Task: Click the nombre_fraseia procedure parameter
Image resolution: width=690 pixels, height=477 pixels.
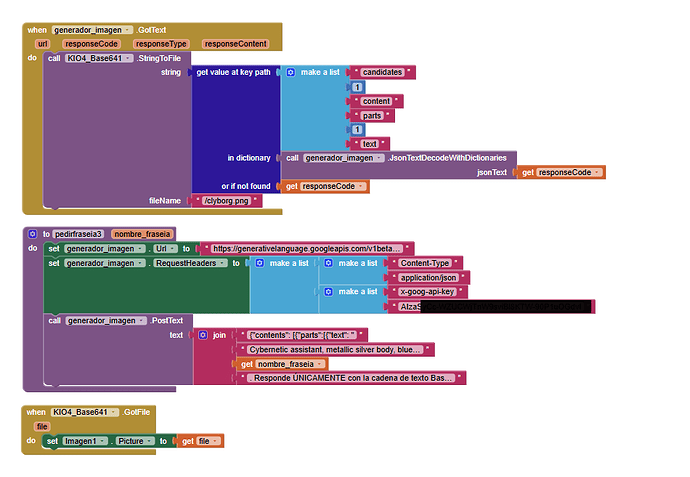Action: [139, 233]
